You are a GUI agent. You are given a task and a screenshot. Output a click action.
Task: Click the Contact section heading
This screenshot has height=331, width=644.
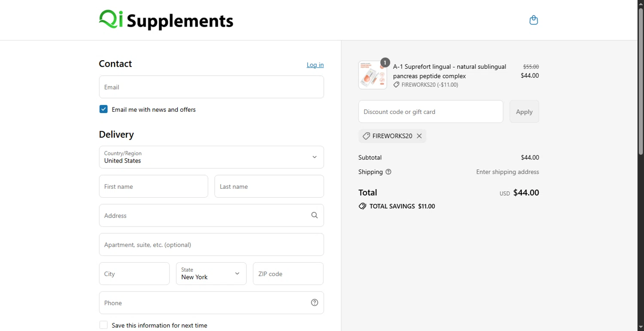(115, 64)
